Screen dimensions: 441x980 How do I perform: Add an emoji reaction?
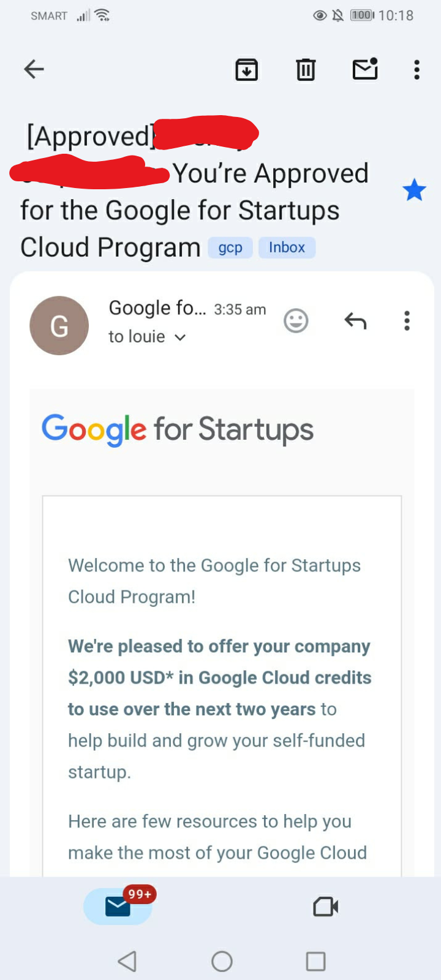(296, 321)
